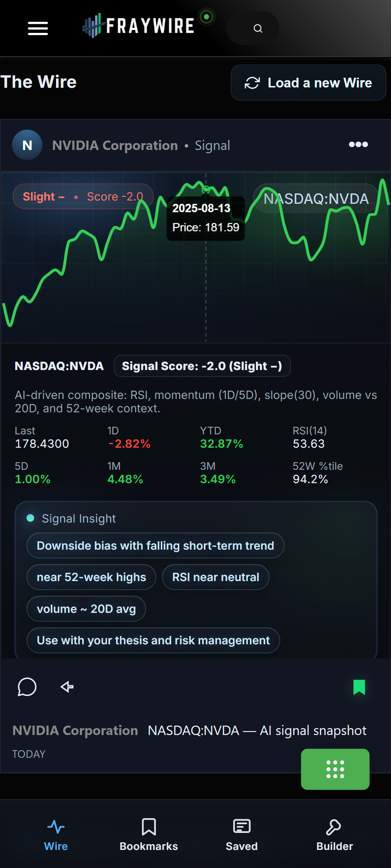Screen dimensions: 391x868
Task: Open the three-dot post options menu
Action: pyautogui.click(x=358, y=145)
